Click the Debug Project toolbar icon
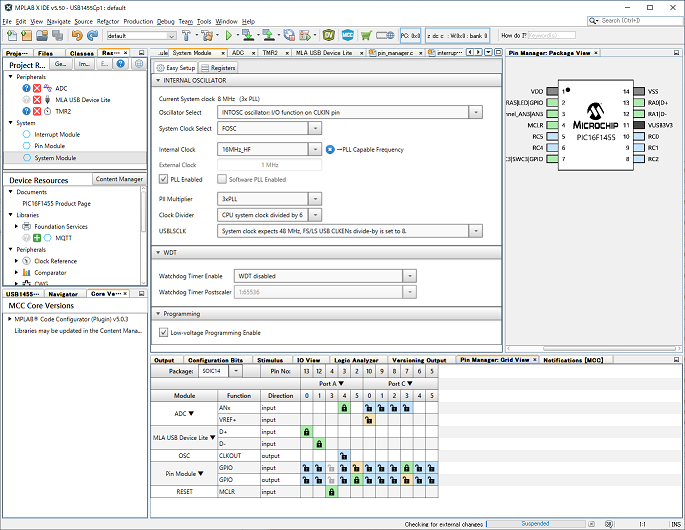The width and height of the screenshot is (685, 530). [x=305, y=35]
